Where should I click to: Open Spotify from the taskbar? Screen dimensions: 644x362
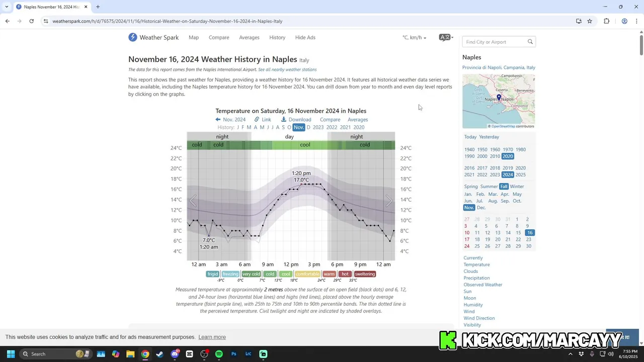click(219, 354)
